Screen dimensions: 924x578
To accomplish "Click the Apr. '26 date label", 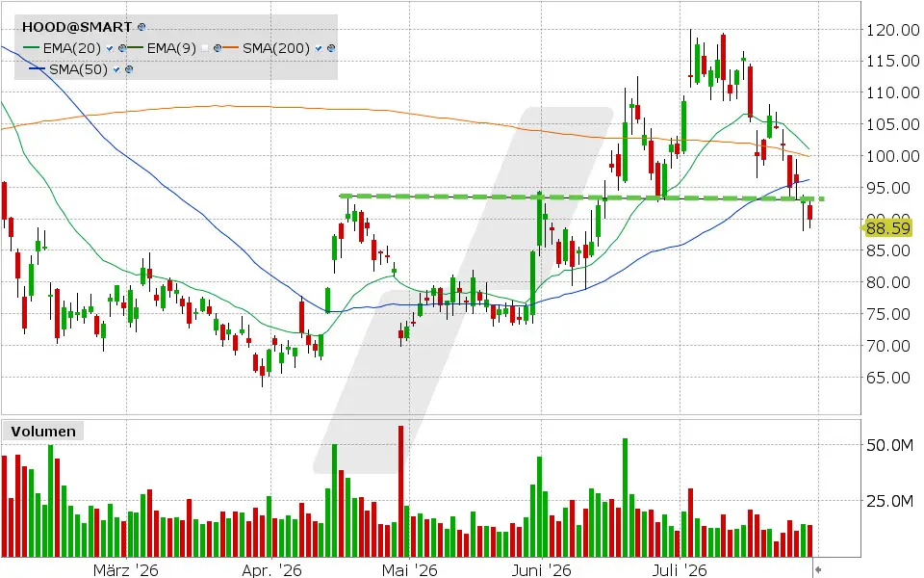I will click(x=271, y=569).
